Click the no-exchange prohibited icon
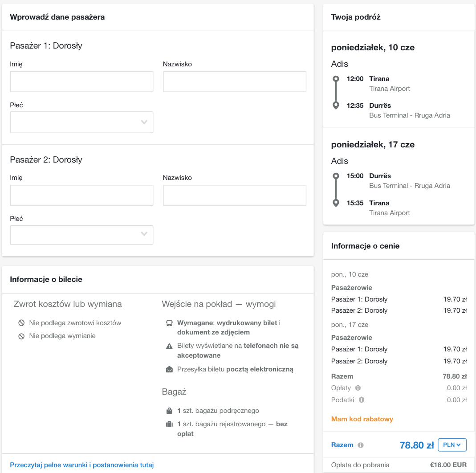Viewport: 476px width, 473px height. (x=21, y=336)
